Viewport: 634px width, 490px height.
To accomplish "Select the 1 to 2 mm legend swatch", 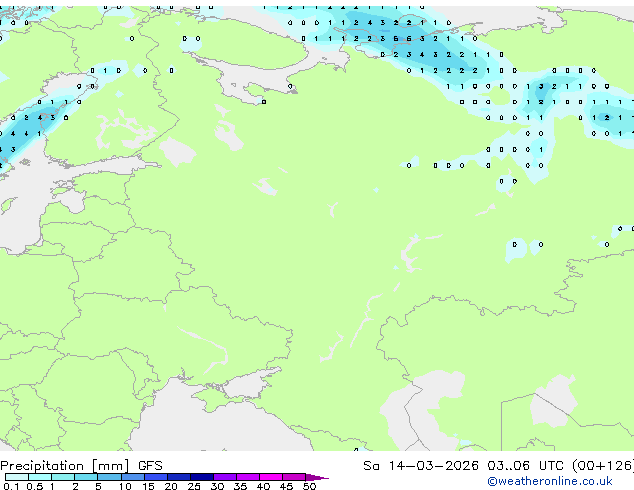I will pos(63,477).
